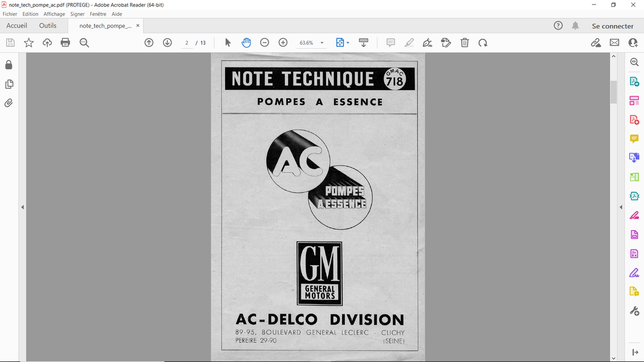The height and width of the screenshot is (362, 644).
Task: Open the blue two-pages-with-arrow tool
Action: pyautogui.click(x=634, y=158)
